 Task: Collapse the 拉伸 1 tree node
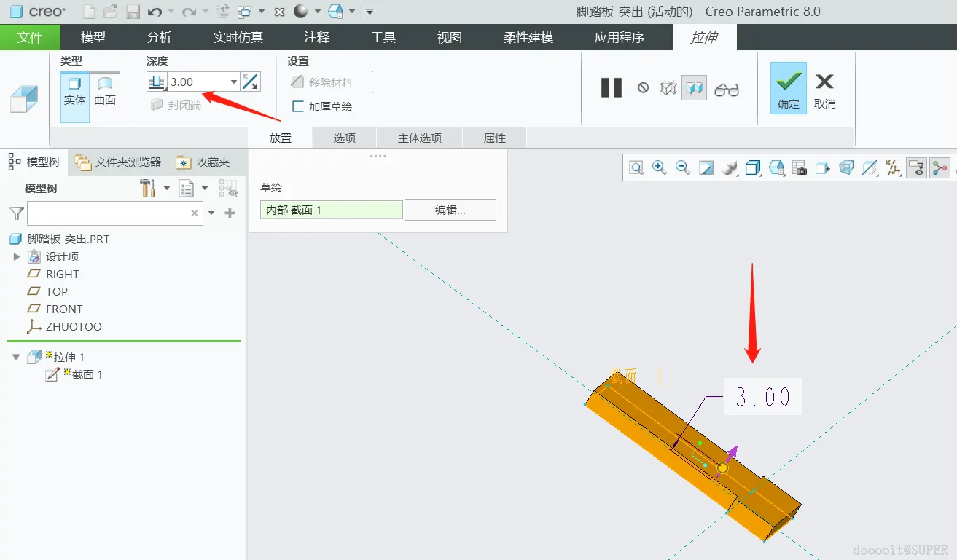(x=16, y=357)
